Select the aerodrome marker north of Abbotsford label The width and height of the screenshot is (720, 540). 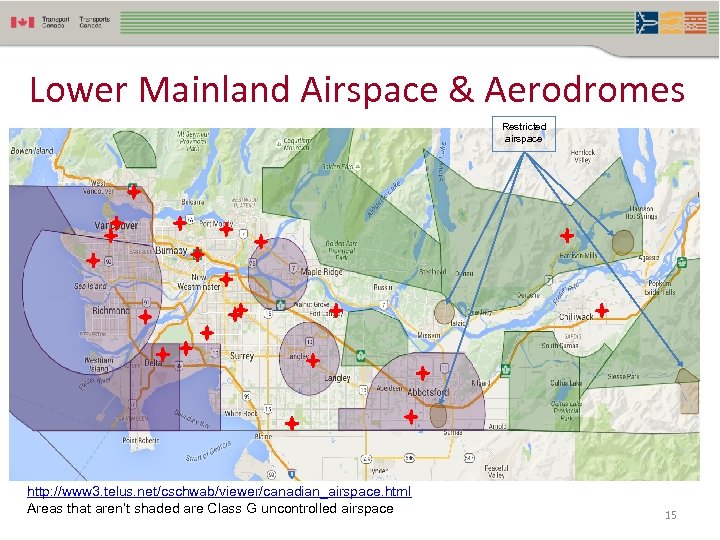pyautogui.click(x=422, y=373)
